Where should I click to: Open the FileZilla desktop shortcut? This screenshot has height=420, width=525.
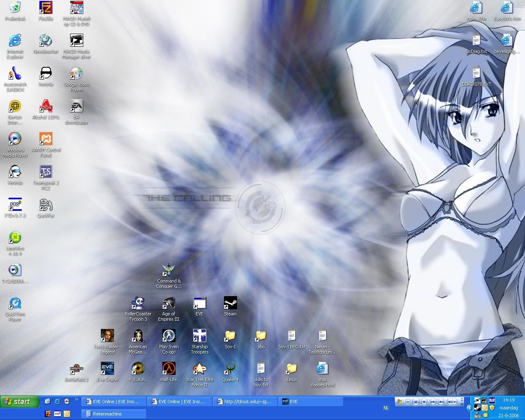point(46,8)
